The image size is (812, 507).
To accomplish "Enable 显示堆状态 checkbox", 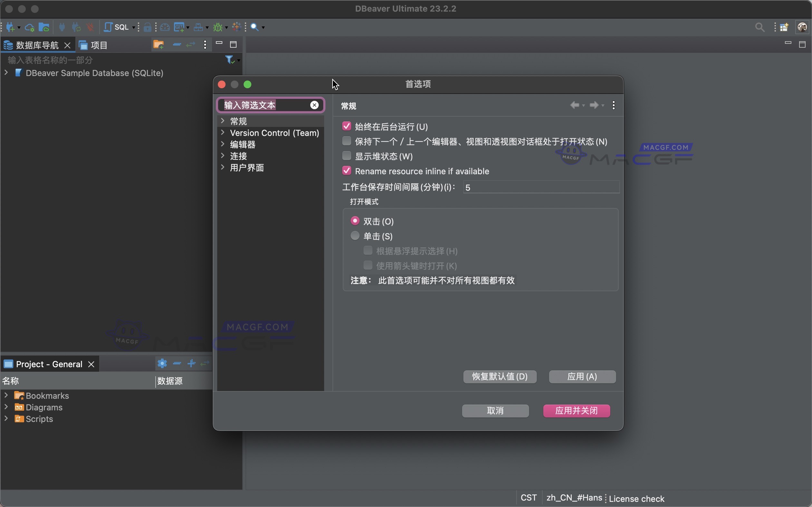I will tap(346, 156).
